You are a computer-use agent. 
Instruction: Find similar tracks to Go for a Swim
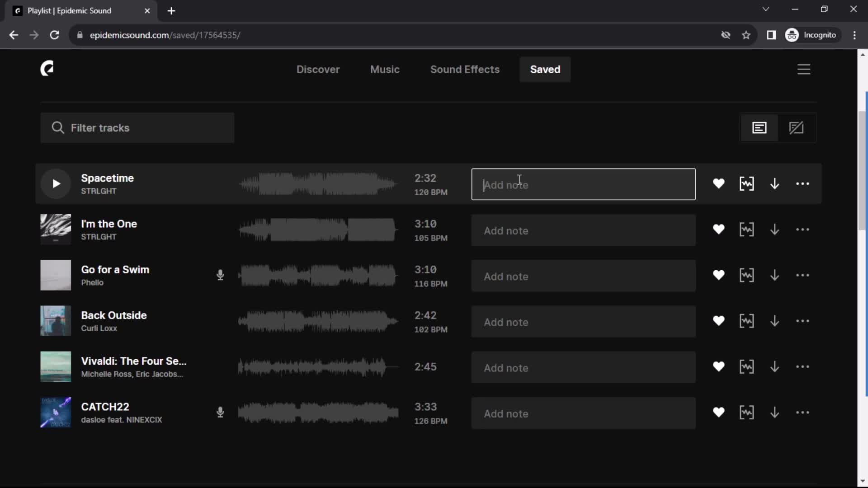coord(746,275)
